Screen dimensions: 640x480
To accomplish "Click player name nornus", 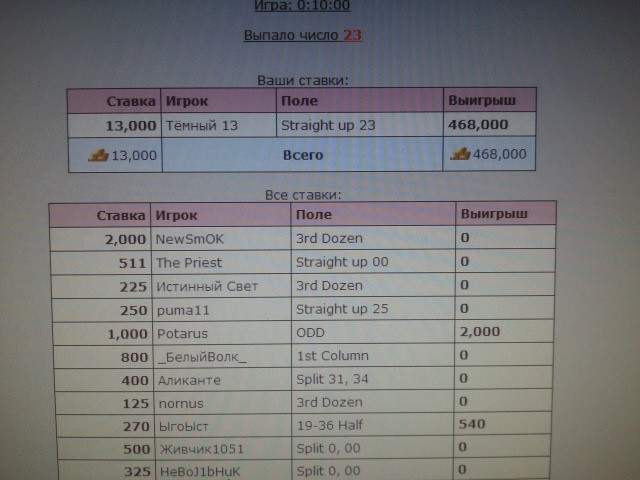I will click(181, 404).
